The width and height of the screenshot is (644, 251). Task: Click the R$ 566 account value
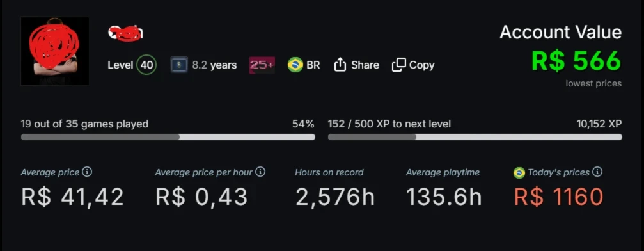tap(576, 60)
